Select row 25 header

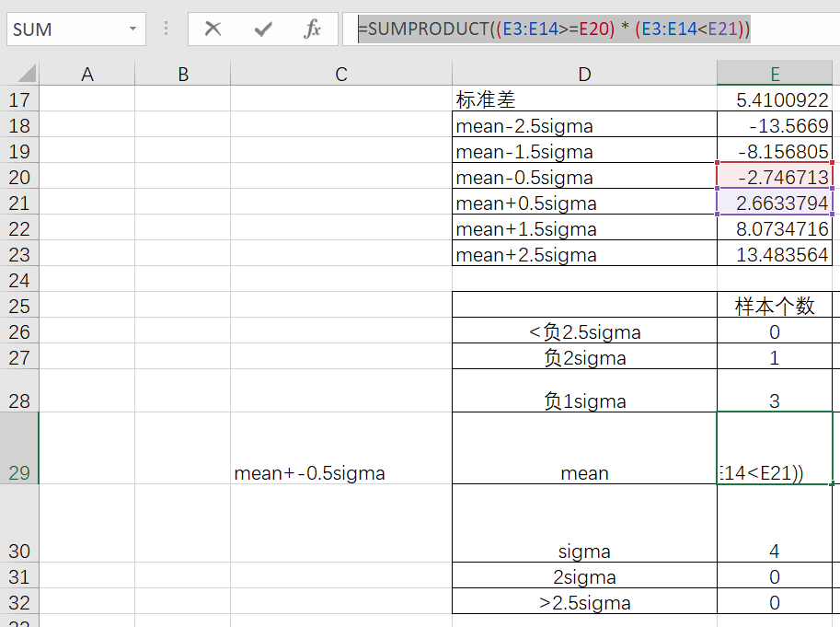(19, 306)
